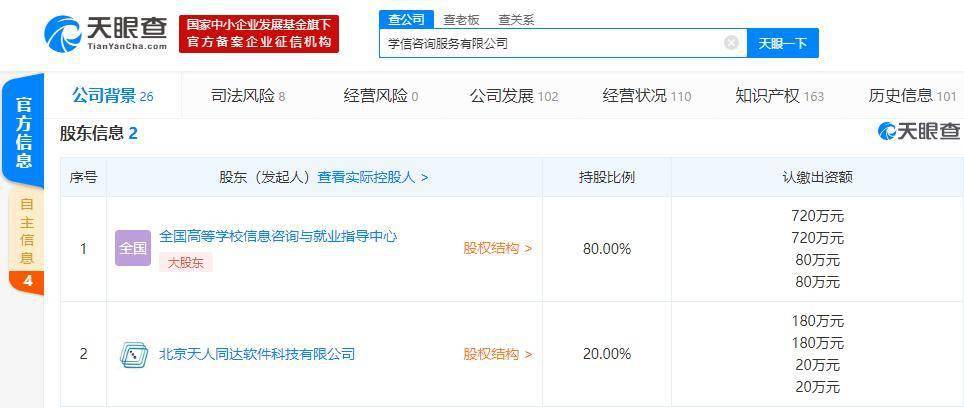Open the 经营风险 0 tab
The image size is (964, 408).
pyautogui.click(x=381, y=96)
